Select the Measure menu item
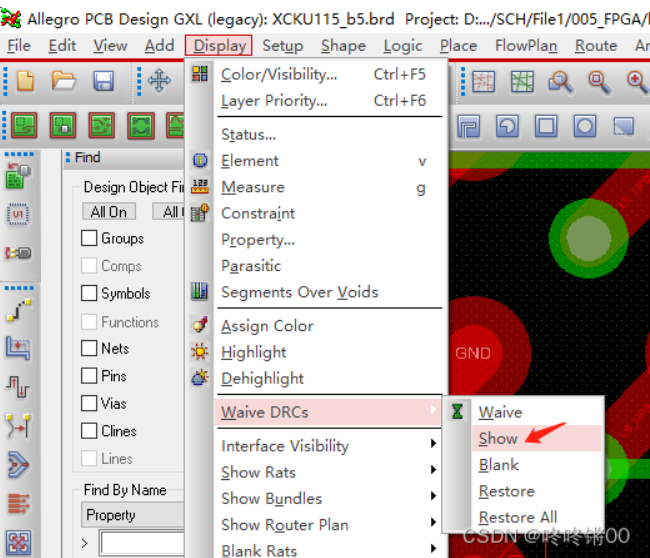Image resolution: width=650 pixels, height=558 pixels. pos(330,187)
